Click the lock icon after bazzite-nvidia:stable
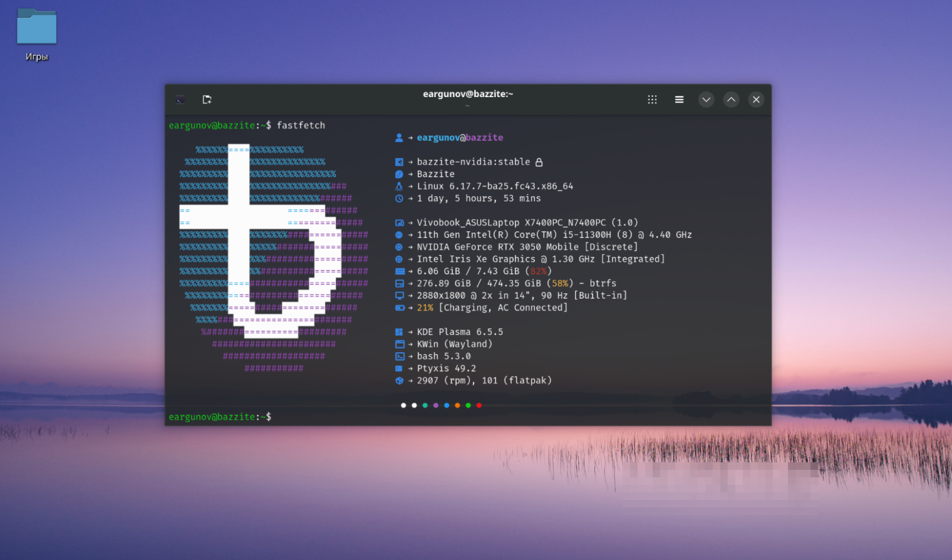 [x=539, y=162]
